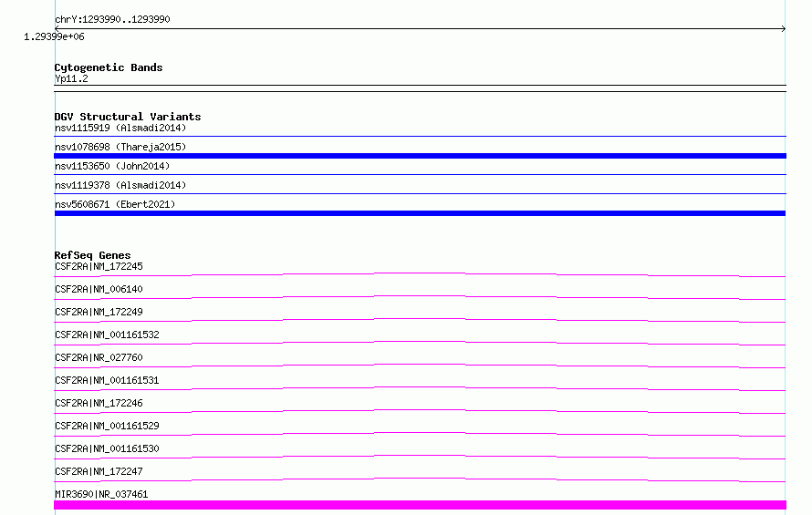
Task: Click the thick blue bar under nsv5608671
Action: (x=420, y=213)
